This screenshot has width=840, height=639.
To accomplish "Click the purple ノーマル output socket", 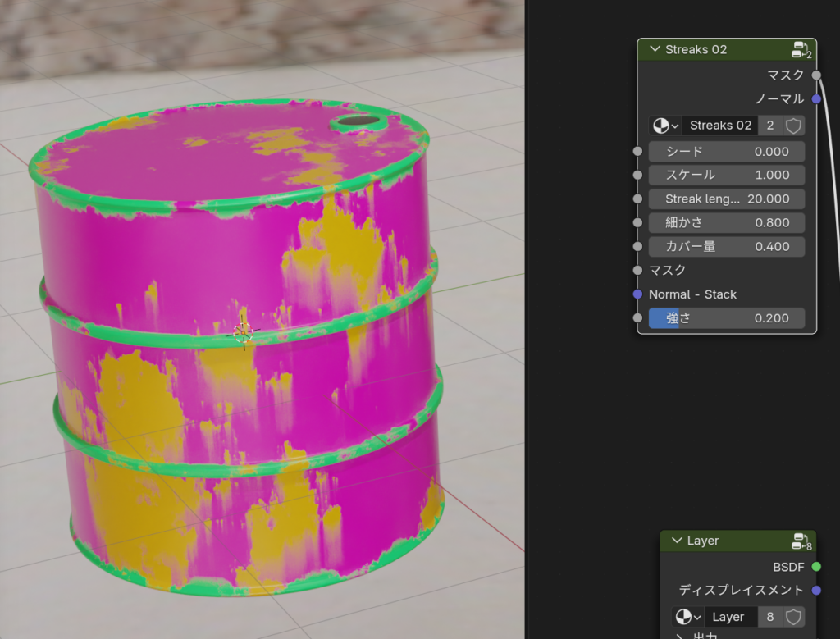I will tap(816, 99).
